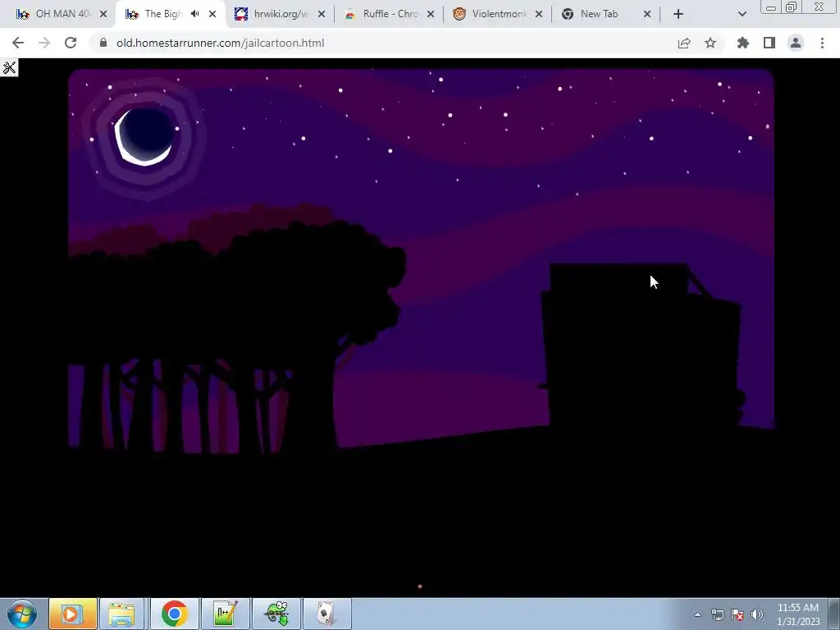This screenshot has height=630, width=840.
Task: Click the network tray icon
Action: (x=717, y=614)
